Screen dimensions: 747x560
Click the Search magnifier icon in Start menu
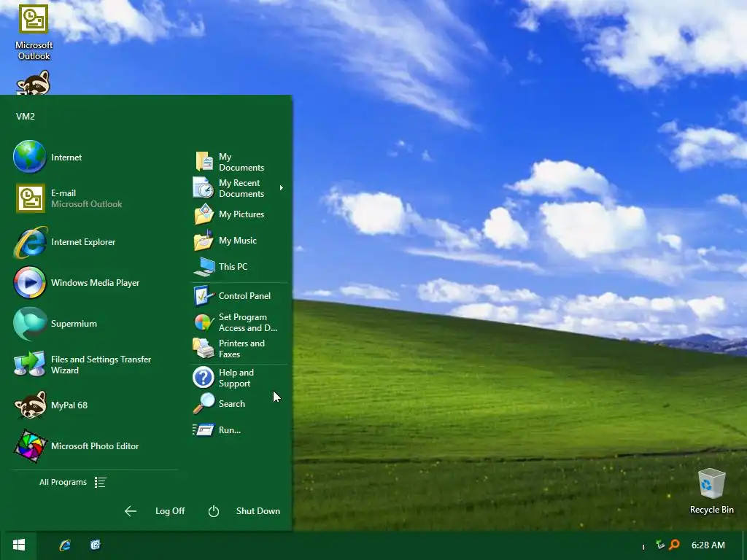pos(204,404)
